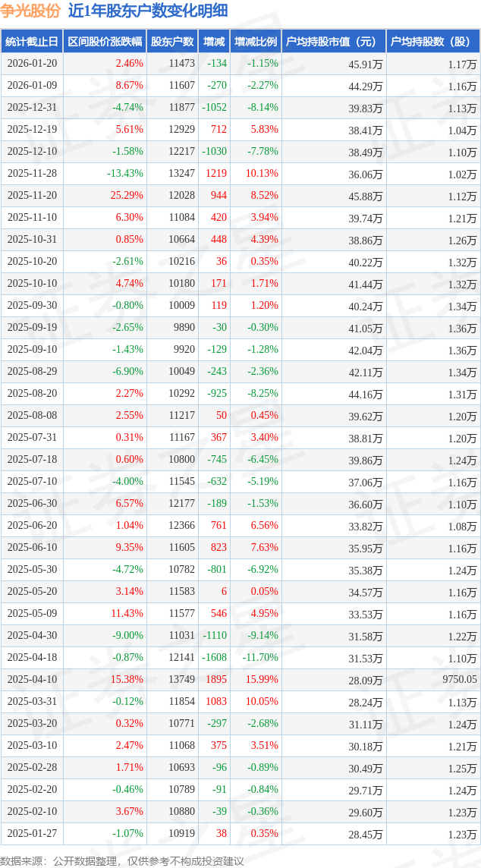Select the 2025-06-30 date cell

click(31, 504)
